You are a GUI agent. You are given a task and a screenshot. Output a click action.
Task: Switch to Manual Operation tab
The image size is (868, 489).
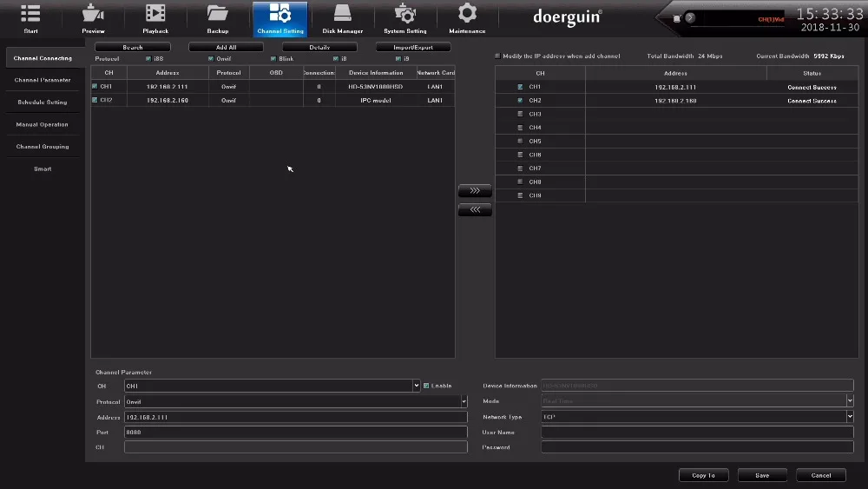pyautogui.click(x=43, y=124)
